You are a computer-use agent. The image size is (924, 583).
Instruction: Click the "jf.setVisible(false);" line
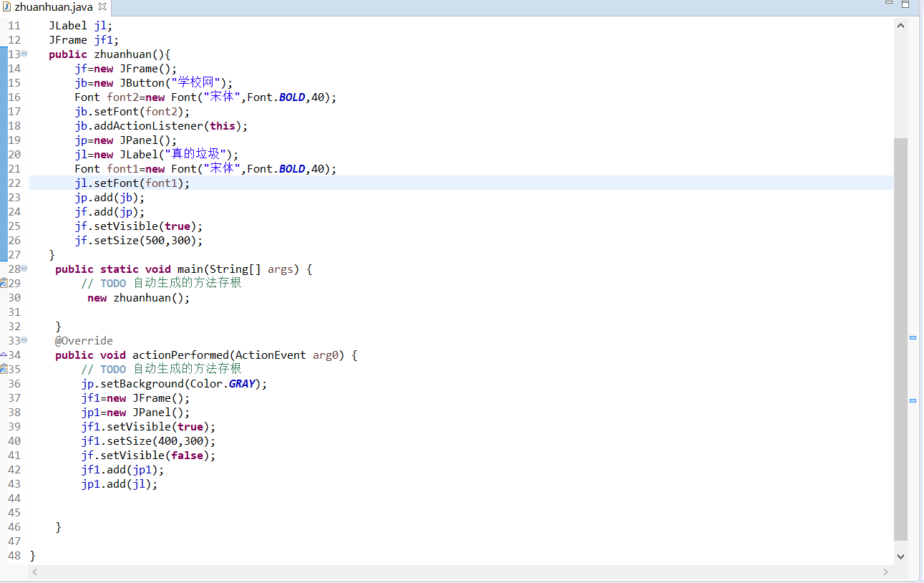[148, 455]
